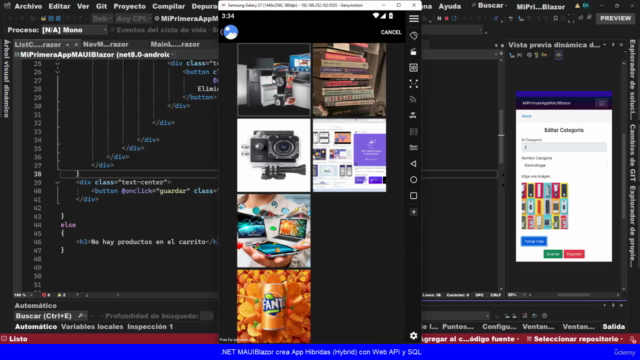Viewport: 640px width, 360px height.
Task: Click the Tomar Foto button in preview
Action: (x=534, y=241)
